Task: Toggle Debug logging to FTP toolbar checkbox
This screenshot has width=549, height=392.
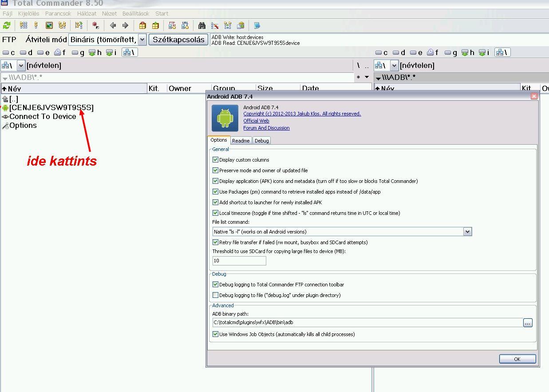Action: (x=216, y=285)
